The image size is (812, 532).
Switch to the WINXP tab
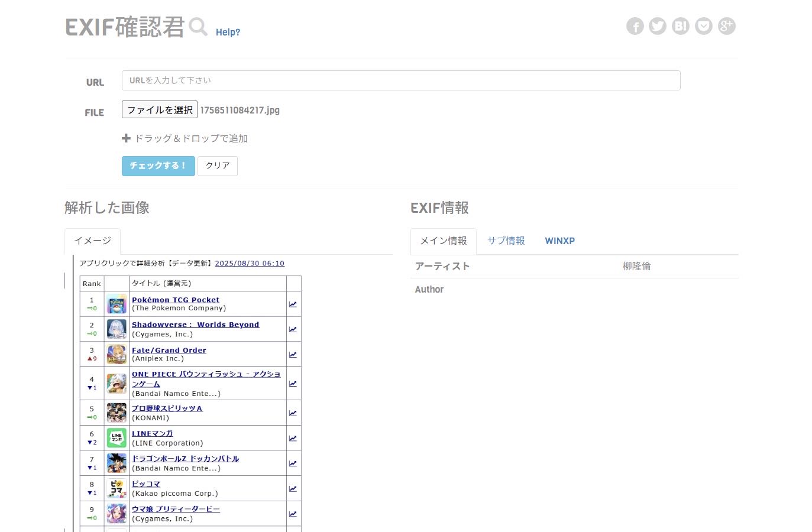tap(559, 241)
